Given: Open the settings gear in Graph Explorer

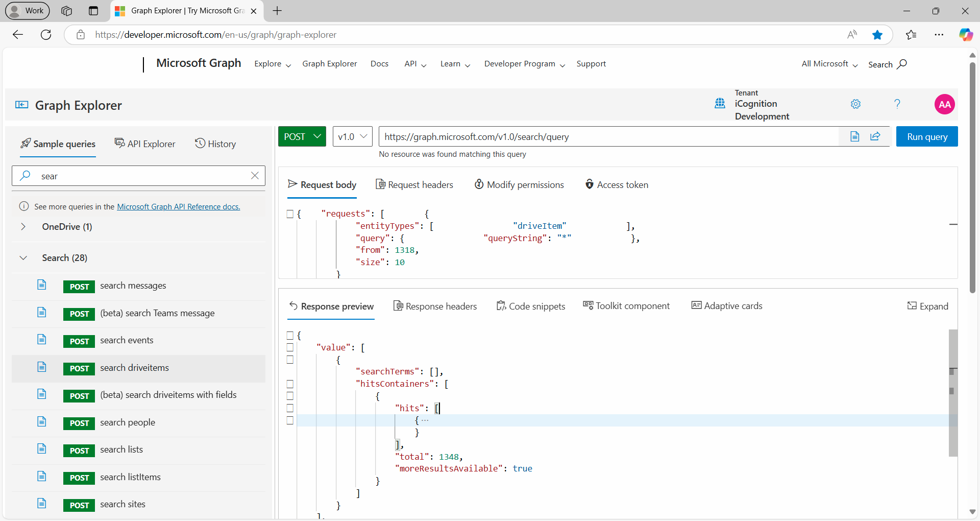Looking at the screenshot, I should [856, 104].
